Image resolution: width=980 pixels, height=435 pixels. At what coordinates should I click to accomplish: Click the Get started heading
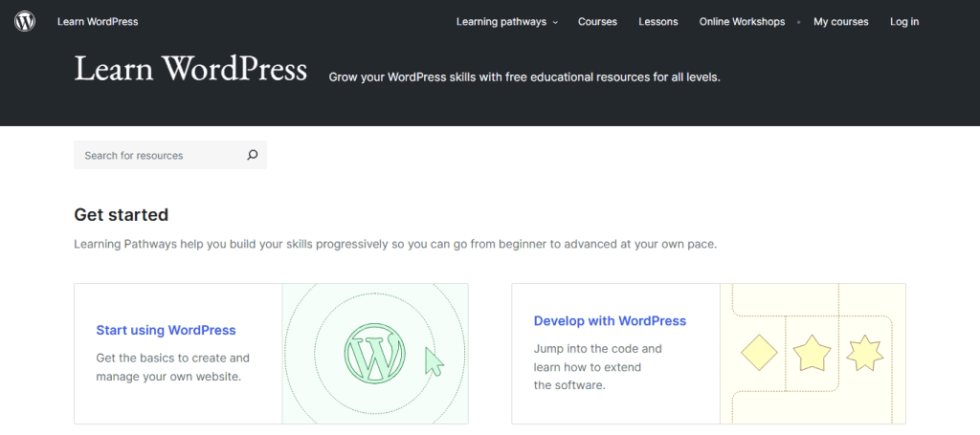(x=122, y=215)
